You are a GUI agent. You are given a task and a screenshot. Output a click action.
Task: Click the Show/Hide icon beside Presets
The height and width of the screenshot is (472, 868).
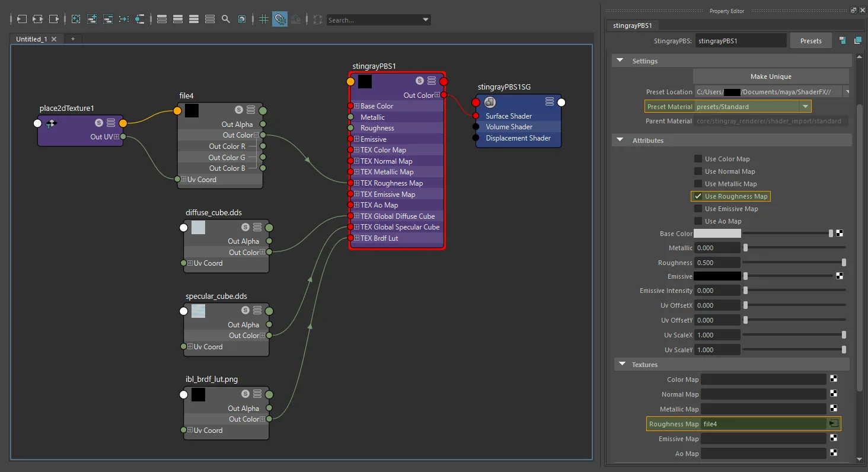[x=843, y=40]
